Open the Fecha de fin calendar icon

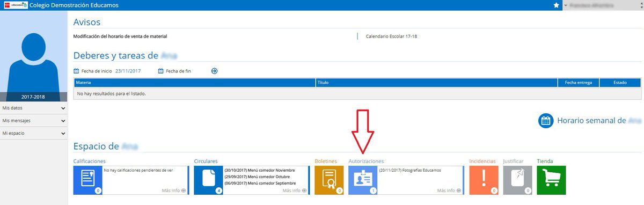[x=161, y=71]
